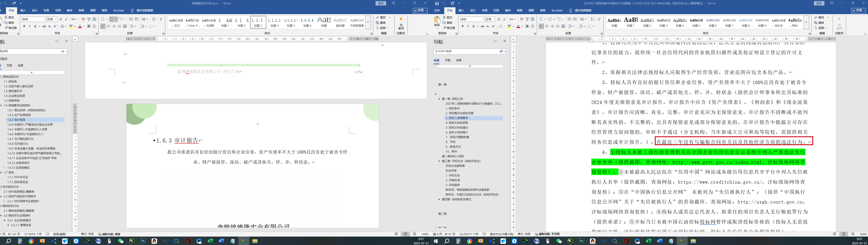This screenshot has height=245, width=868.
Task: Open the 审阅 tab in the left window
Action: click(81, 10)
